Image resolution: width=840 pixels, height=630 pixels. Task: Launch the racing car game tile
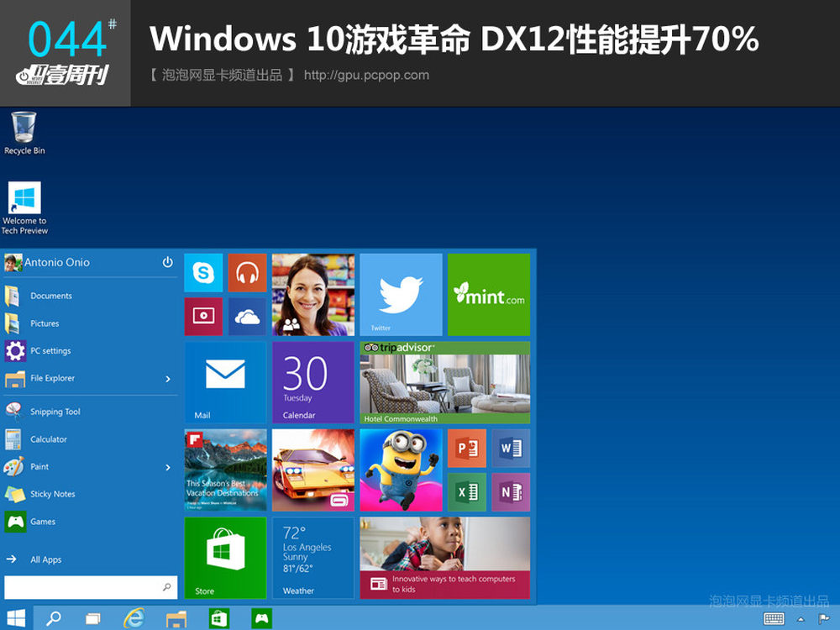(313, 470)
